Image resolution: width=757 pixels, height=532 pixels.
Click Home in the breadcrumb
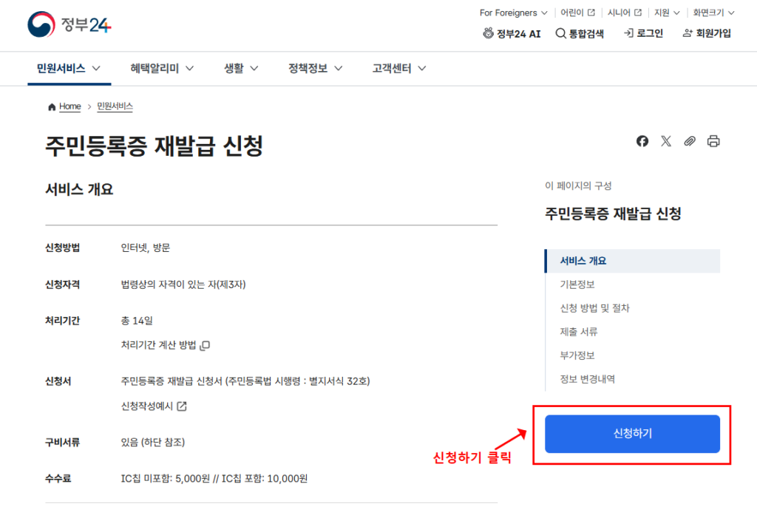point(70,106)
